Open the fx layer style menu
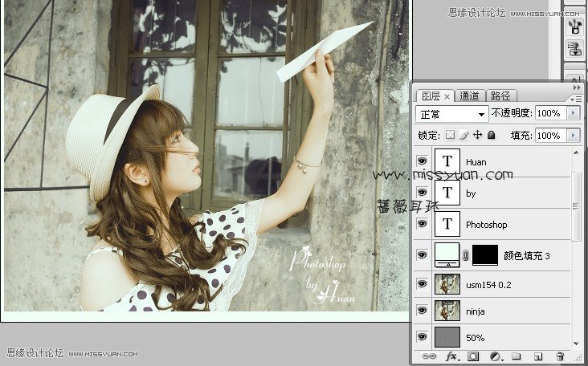The height and width of the screenshot is (366, 588). click(x=452, y=356)
